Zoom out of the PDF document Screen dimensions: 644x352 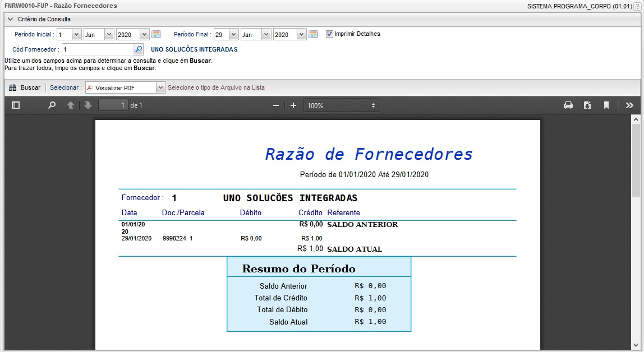(275, 105)
